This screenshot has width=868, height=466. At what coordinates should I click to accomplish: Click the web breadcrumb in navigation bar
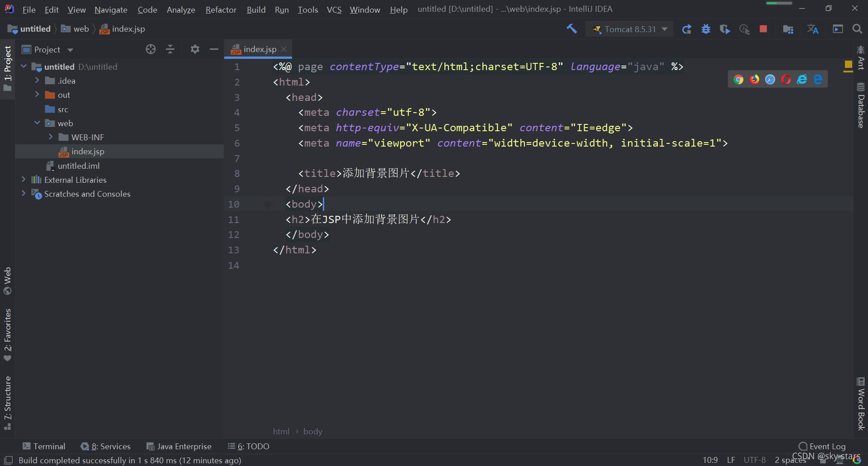pyautogui.click(x=75, y=29)
